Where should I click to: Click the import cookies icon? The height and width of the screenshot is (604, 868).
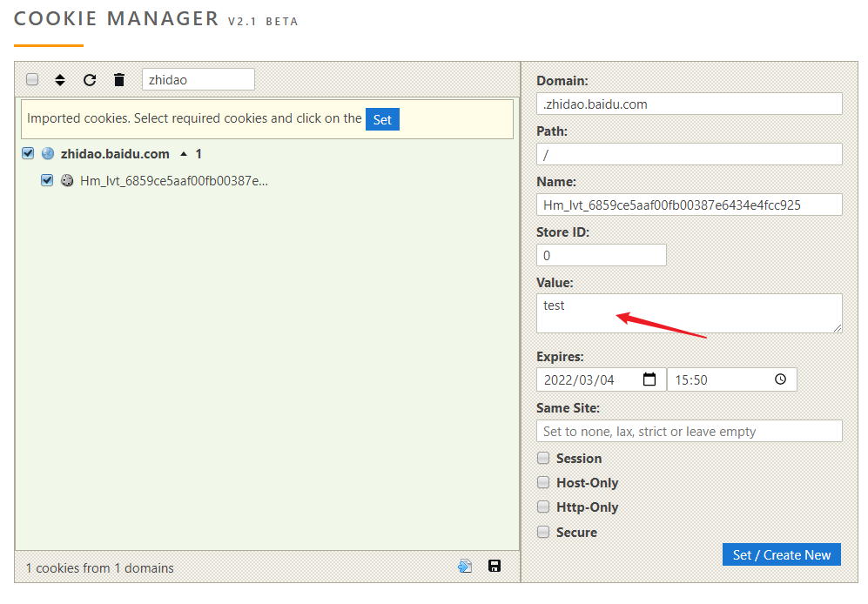(465, 567)
